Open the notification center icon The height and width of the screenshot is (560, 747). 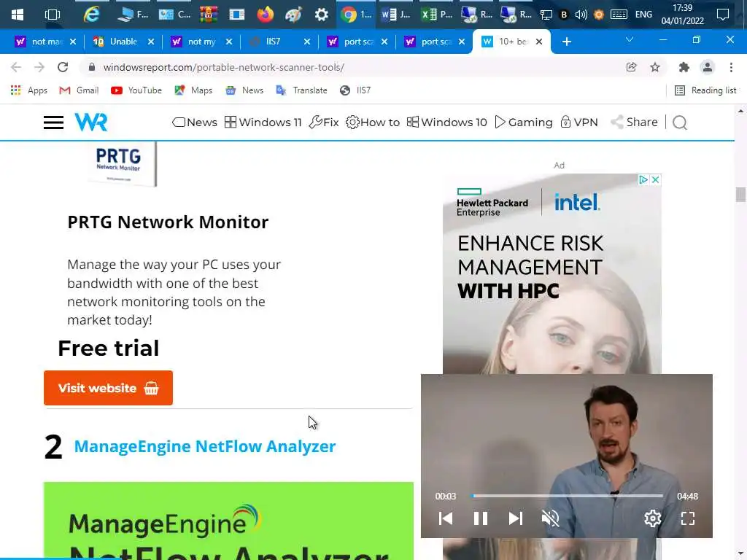pos(723,15)
